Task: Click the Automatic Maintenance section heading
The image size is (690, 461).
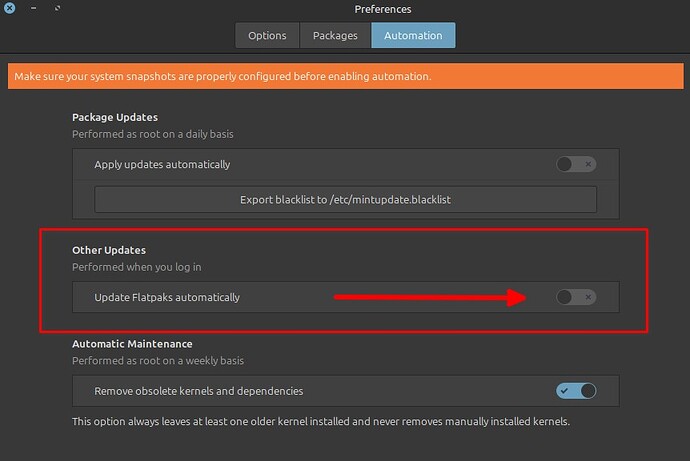Action: (132, 344)
